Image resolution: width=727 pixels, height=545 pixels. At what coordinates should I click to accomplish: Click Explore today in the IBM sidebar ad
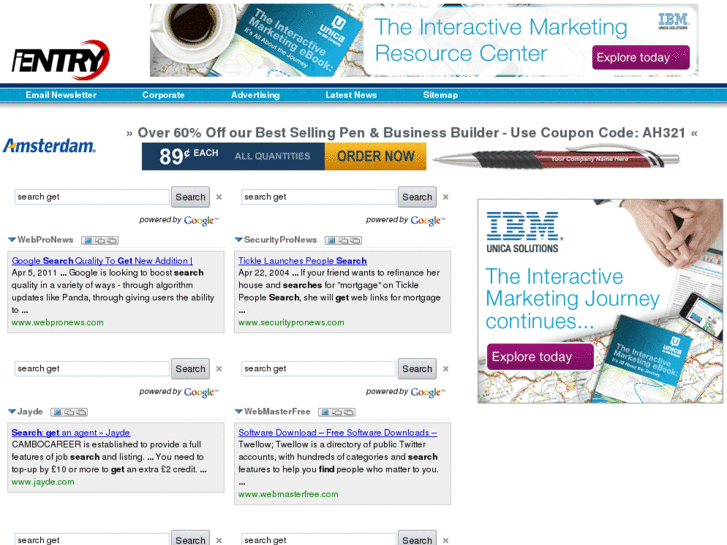tap(540, 357)
